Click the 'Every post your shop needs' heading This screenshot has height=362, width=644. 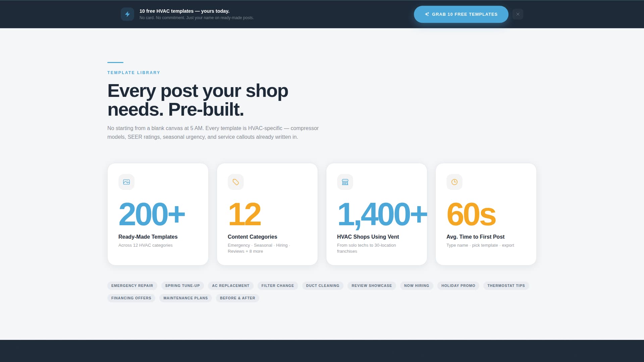point(198,100)
